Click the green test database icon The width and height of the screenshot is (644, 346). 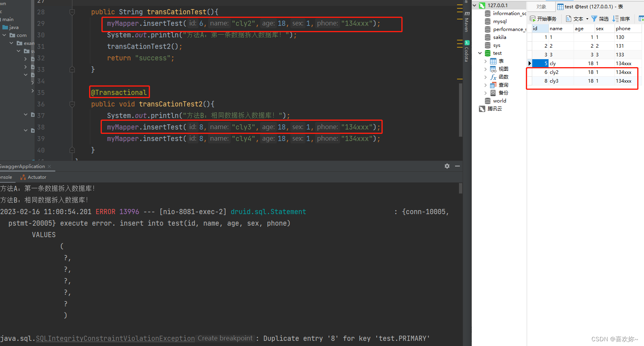tap(488, 53)
